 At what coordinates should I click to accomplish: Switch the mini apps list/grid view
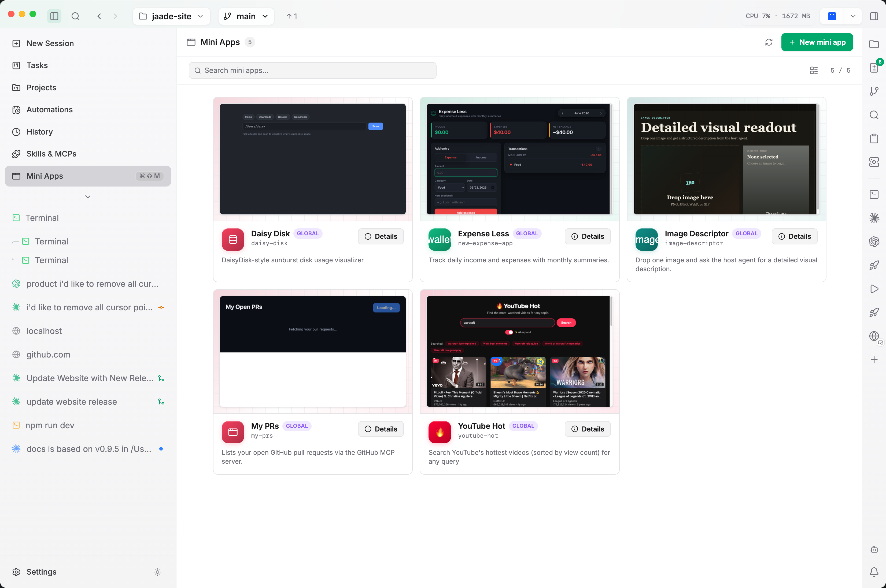click(814, 70)
